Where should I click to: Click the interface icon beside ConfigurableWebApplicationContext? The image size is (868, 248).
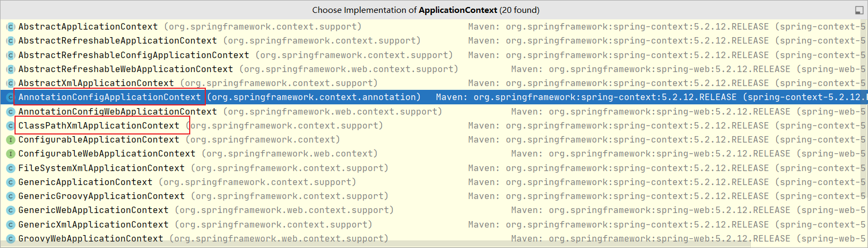pyautogui.click(x=10, y=154)
